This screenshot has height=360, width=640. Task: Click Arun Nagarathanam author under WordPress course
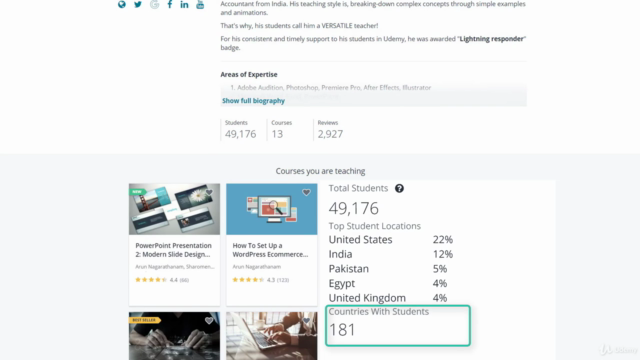click(257, 267)
